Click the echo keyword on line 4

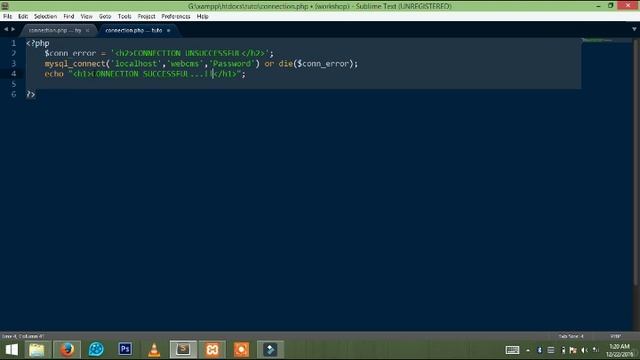click(x=54, y=74)
